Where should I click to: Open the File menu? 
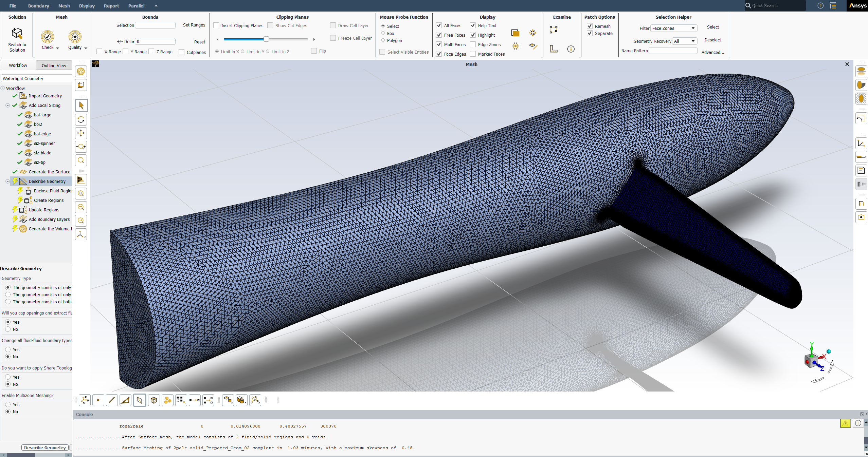tap(13, 6)
